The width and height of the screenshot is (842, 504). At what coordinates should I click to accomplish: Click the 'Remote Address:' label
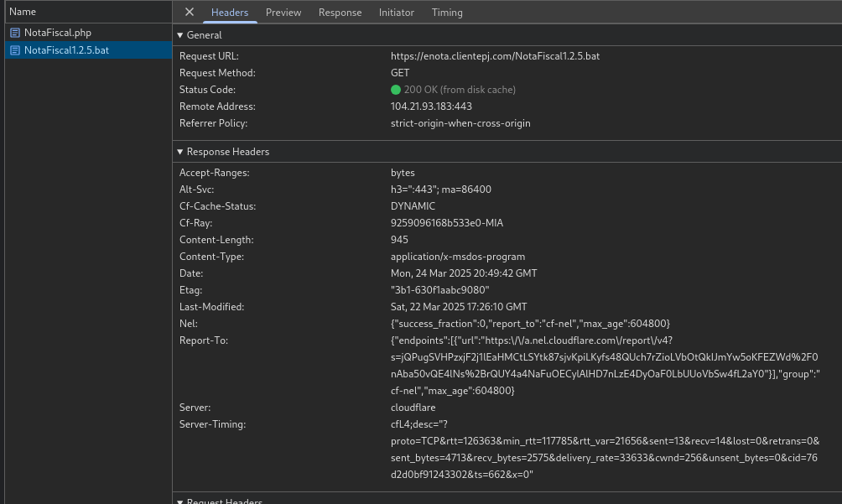click(x=217, y=107)
